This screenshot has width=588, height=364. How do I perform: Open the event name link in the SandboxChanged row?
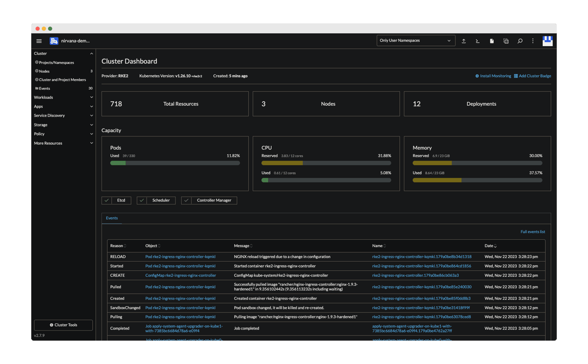tap(421, 308)
